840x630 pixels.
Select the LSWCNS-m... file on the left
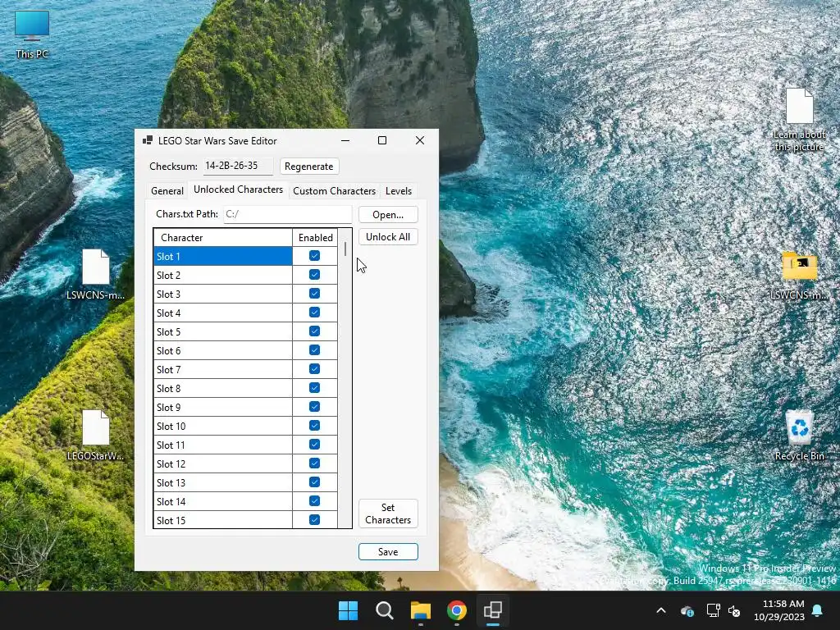tap(95, 274)
